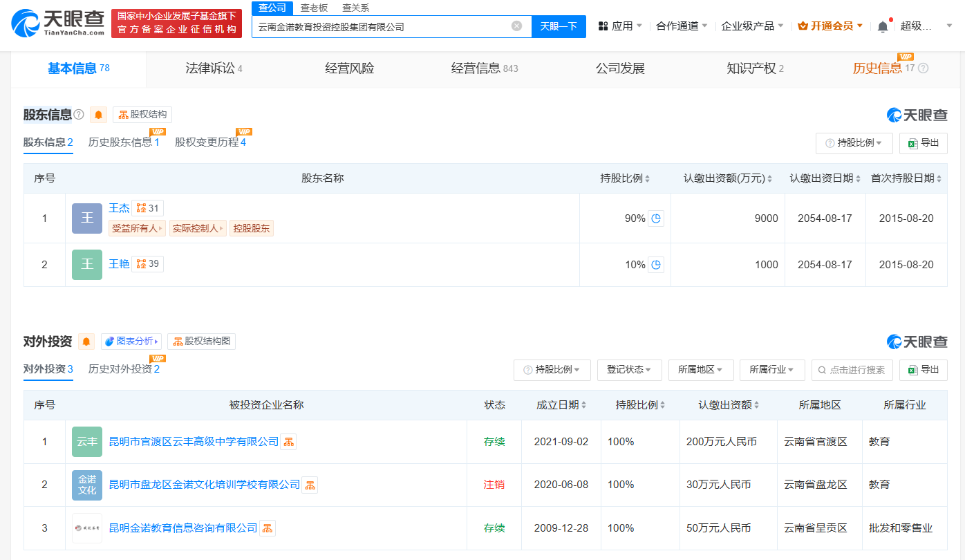The height and width of the screenshot is (560, 965).
Task: Open 股权结构图 for external investments
Action: (x=201, y=342)
